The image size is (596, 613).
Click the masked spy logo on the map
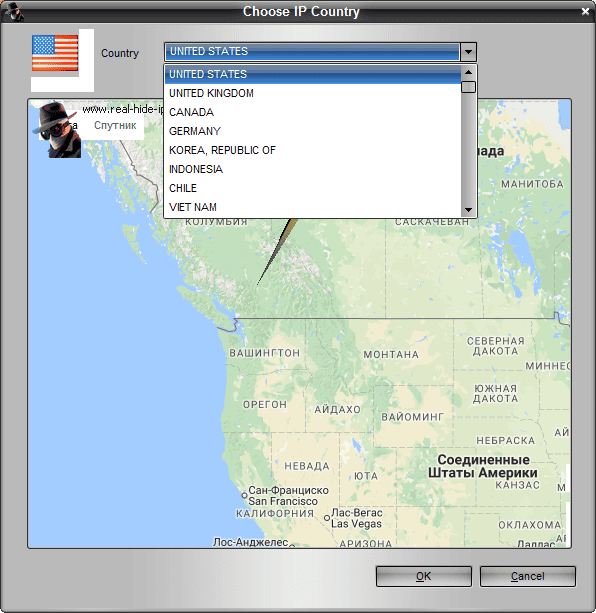[57, 130]
